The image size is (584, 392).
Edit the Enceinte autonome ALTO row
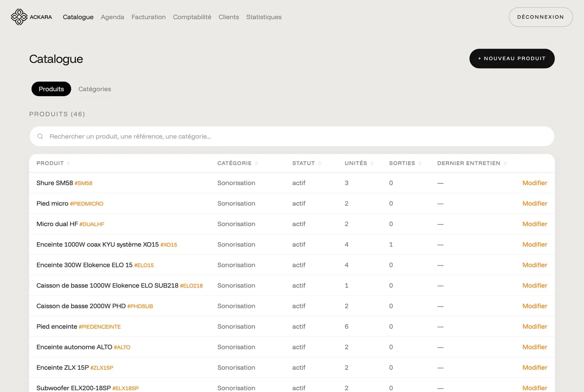pyautogui.click(x=535, y=347)
